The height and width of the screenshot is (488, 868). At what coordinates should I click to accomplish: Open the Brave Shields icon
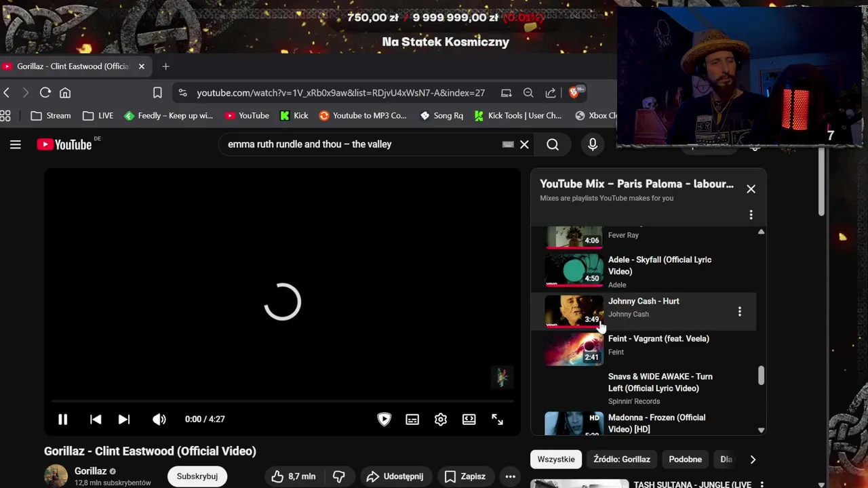(574, 93)
